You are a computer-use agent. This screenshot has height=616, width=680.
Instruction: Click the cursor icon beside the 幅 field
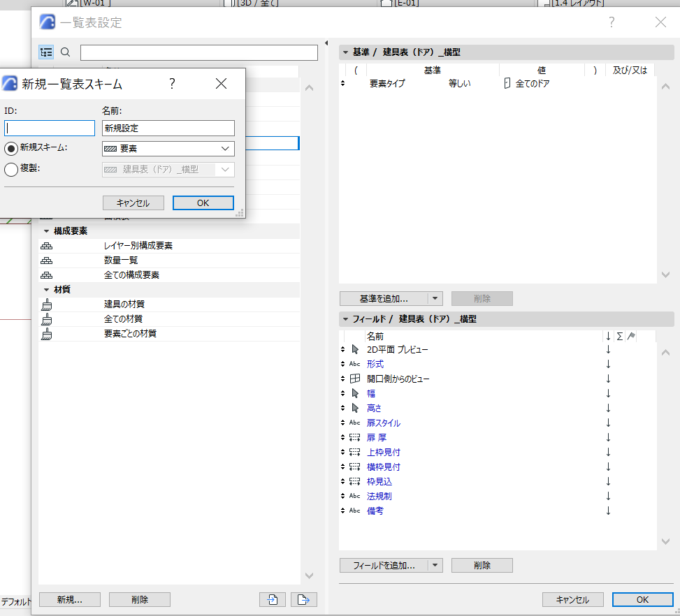(355, 394)
